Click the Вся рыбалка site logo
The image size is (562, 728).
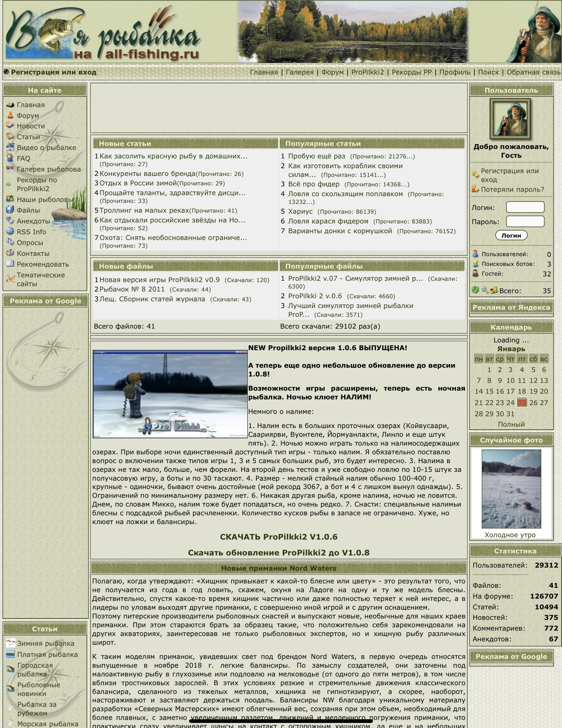[103, 34]
